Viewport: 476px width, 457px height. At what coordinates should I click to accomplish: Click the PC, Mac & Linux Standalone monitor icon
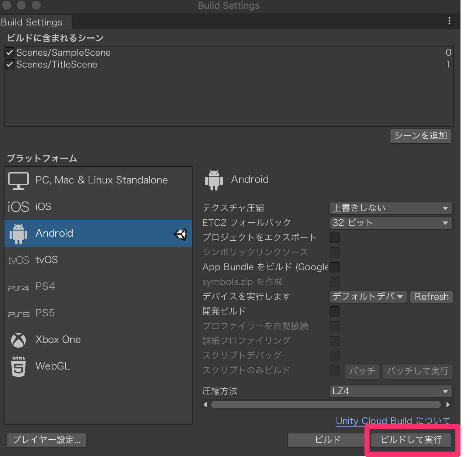coord(18,181)
